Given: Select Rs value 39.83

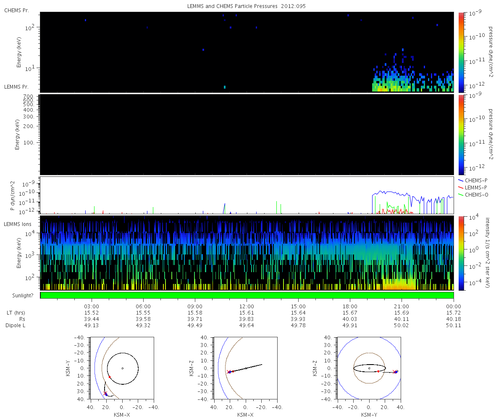Looking at the screenshot, I should click(x=247, y=319).
